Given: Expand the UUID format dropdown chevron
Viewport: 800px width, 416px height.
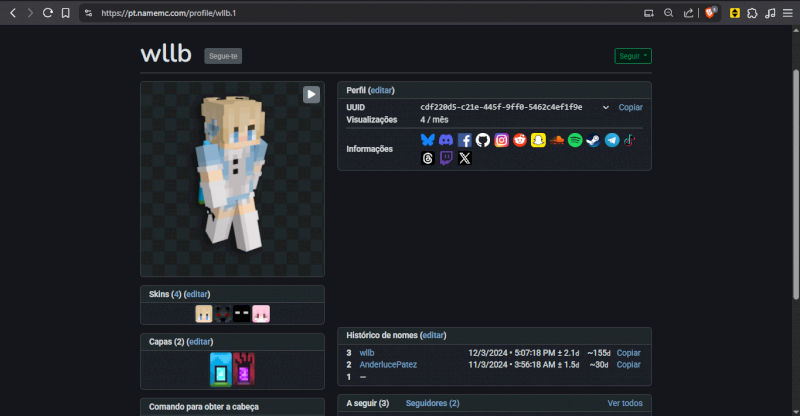Looking at the screenshot, I should [606, 107].
